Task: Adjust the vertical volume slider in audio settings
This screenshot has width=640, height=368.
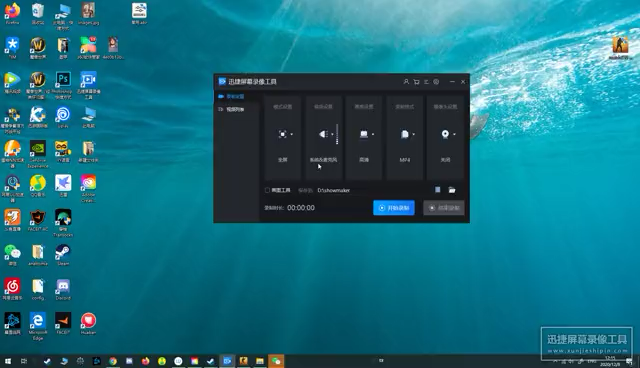Action: (x=337, y=134)
